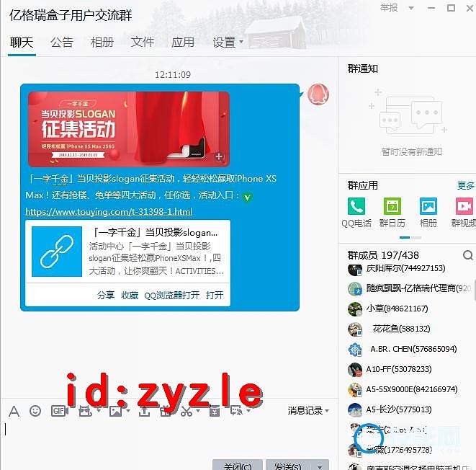Launch the QQ电话 group app
The height and width of the screenshot is (470, 476).
(356, 206)
